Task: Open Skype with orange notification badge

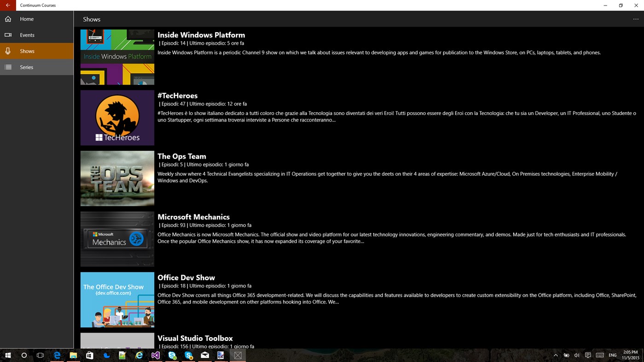Action: tap(189, 355)
